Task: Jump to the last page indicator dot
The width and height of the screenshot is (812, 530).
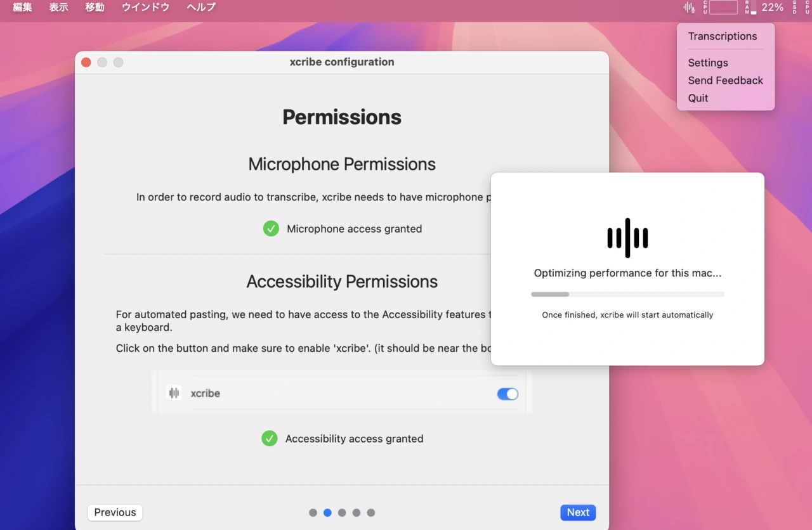Action: [x=371, y=513]
